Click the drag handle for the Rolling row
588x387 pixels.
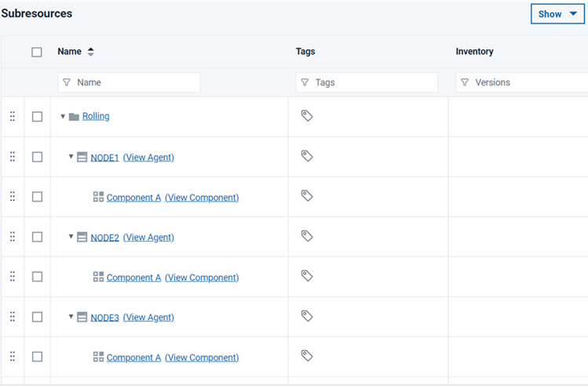[13, 116]
